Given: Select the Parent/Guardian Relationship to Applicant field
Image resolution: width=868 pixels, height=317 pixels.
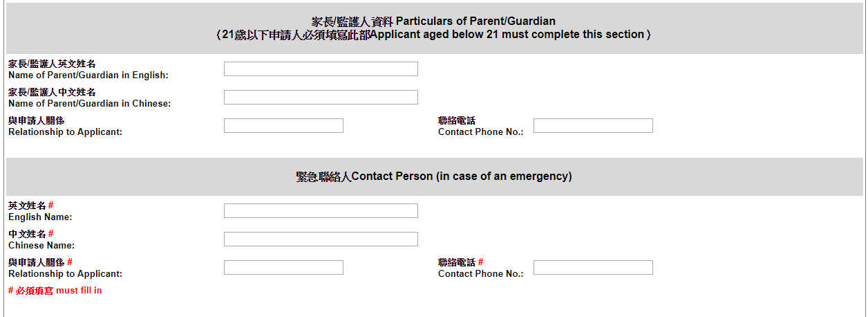Looking at the screenshot, I should pos(283,126).
